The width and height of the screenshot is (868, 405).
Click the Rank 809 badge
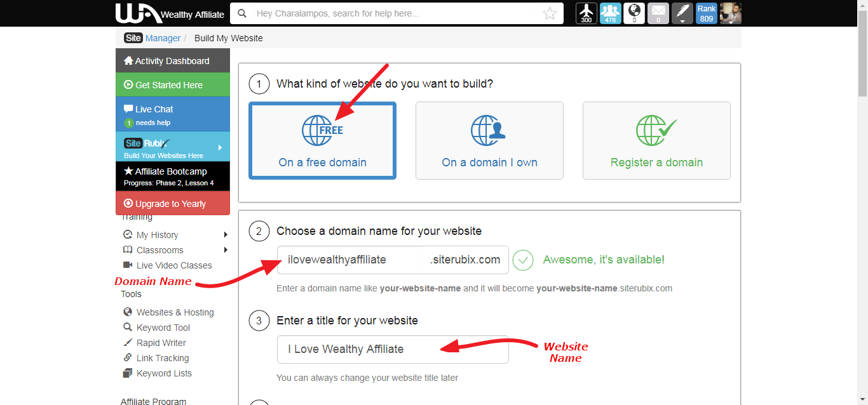tap(706, 13)
